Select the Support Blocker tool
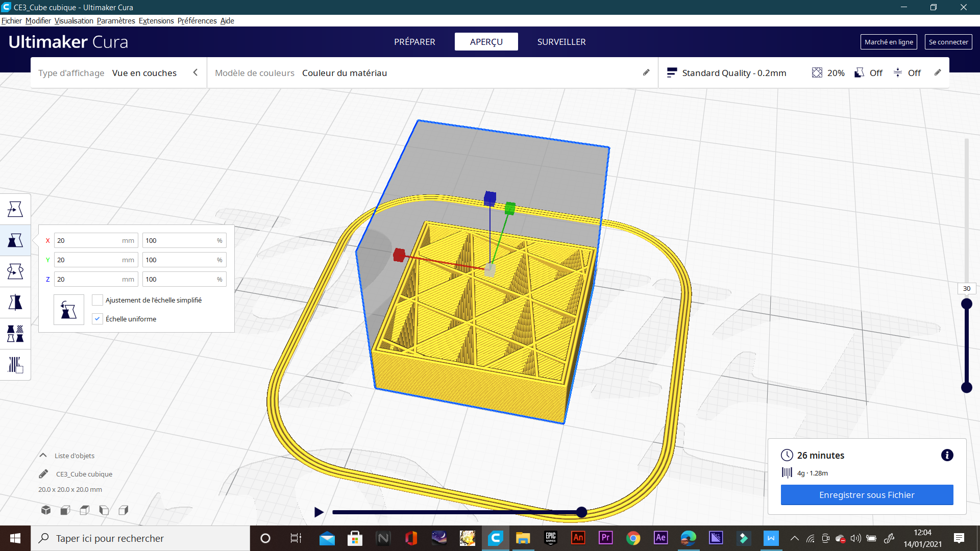Viewport: 980px width, 551px height. pyautogui.click(x=15, y=365)
